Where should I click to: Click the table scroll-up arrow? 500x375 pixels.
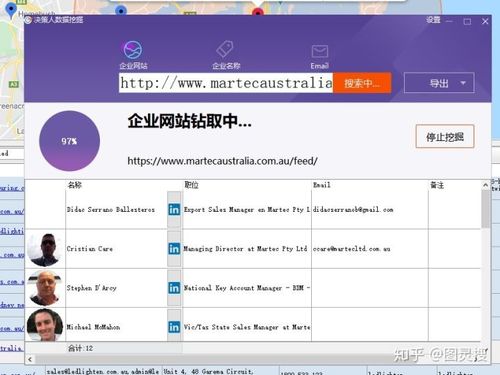[486, 185]
